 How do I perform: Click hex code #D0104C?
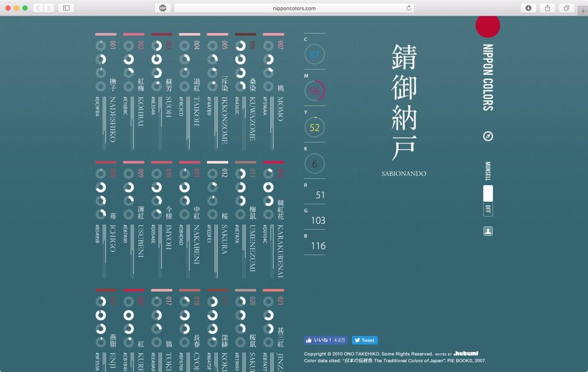[x=265, y=234]
